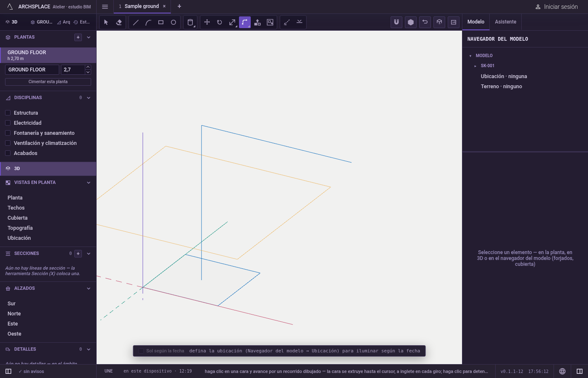Toggle Sol según la fecha checkbox
588x378 pixels.
141,351
